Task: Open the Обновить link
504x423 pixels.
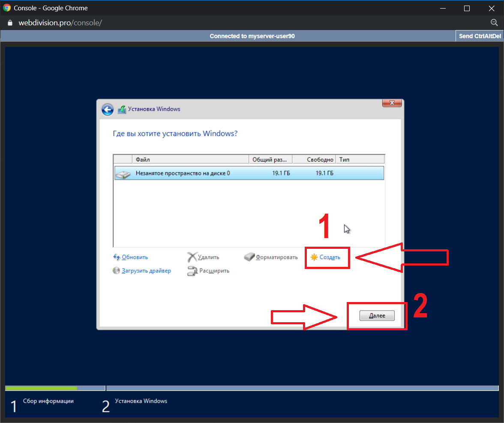Action: [x=135, y=257]
